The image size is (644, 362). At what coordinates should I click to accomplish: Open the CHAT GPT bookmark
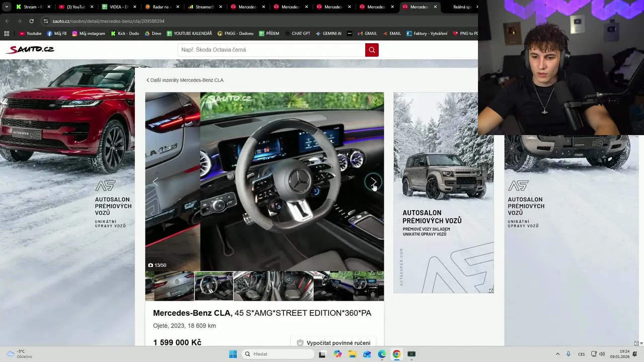297,34
